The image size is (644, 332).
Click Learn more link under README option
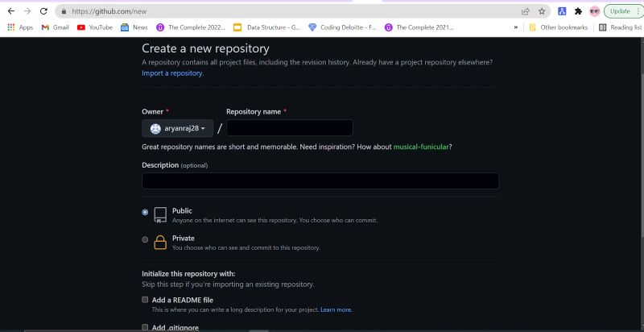336,309
